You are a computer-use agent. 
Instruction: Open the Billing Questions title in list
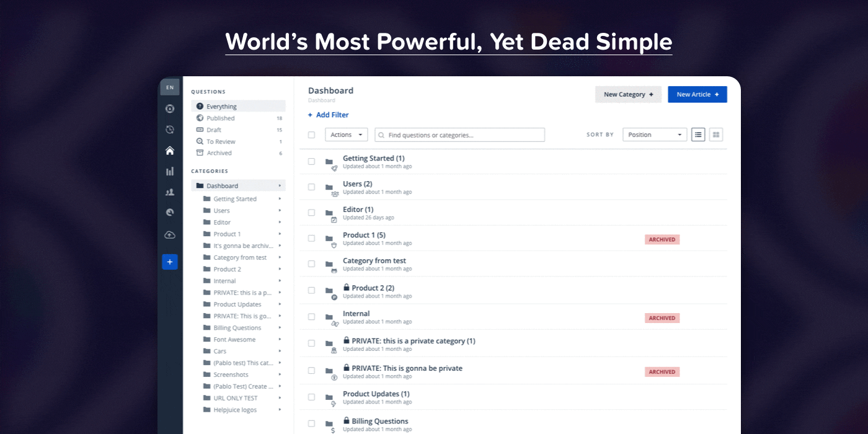[380, 421]
